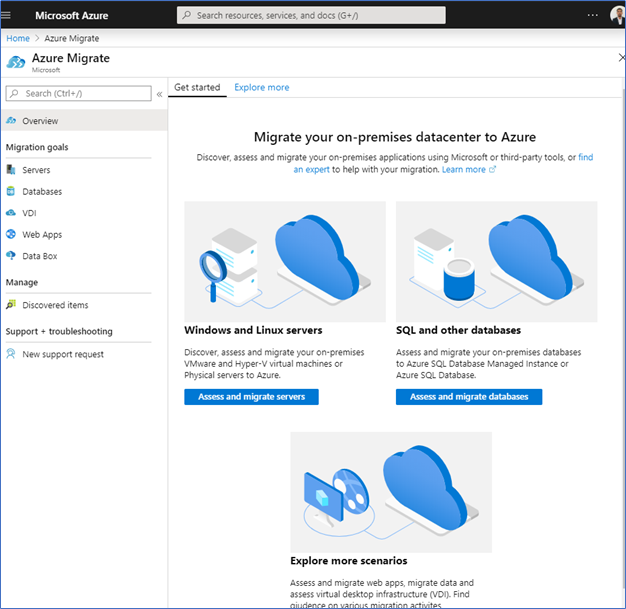This screenshot has height=609, width=626.
Task: Open the Learn more link
Action: click(464, 170)
